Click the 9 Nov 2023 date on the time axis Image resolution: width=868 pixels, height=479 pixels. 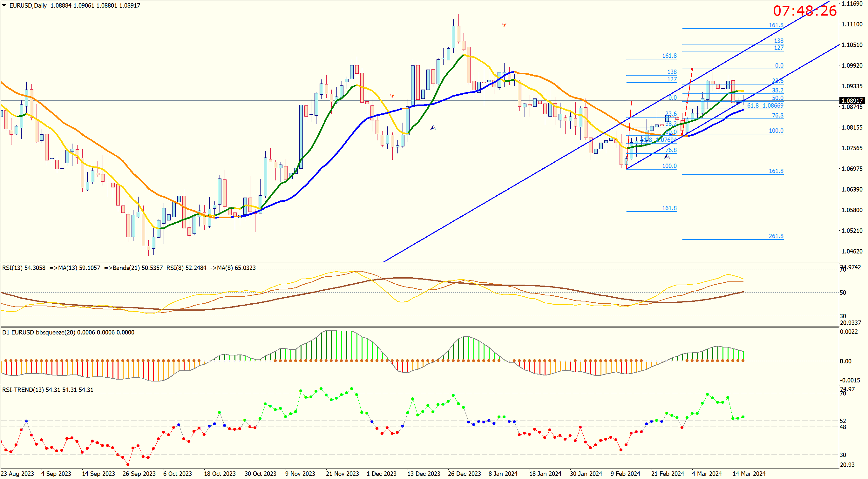[x=300, y=474]
